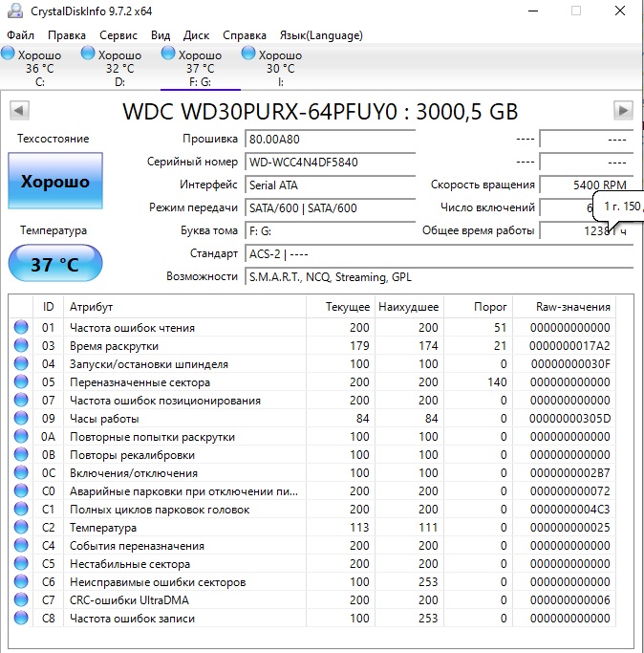Select row Время раскрутки

312,346
